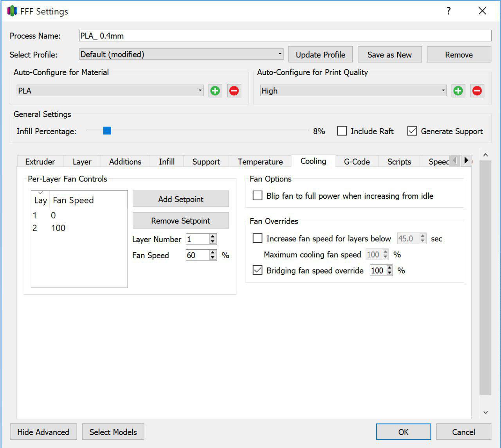The height and width of the screenshot is (448, 501).
Task: Click the Infill Percentage slider handle
Action: [107, 131]
